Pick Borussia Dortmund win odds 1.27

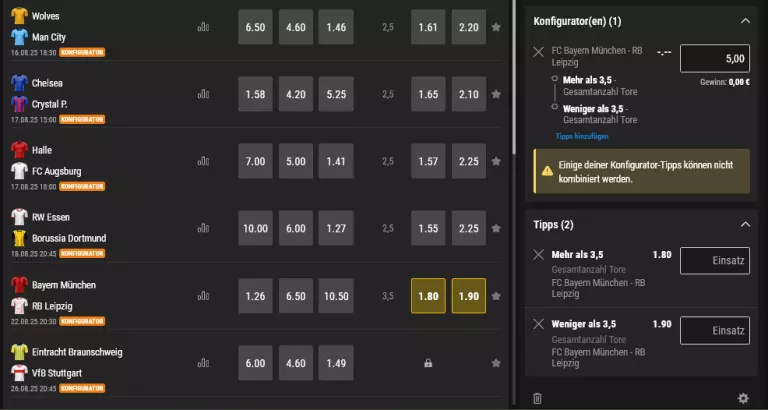click(336, 228)
